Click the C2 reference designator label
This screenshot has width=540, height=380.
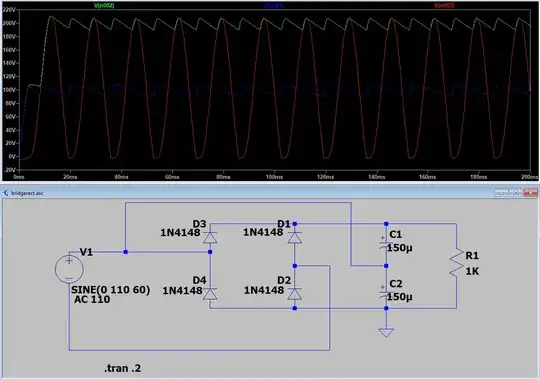[396, 284]
